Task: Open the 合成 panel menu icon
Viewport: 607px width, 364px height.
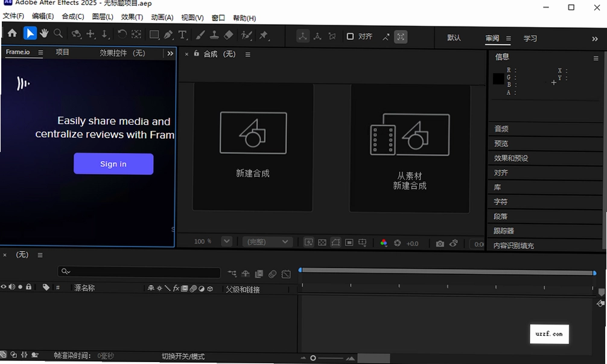Action: point(248,55)
